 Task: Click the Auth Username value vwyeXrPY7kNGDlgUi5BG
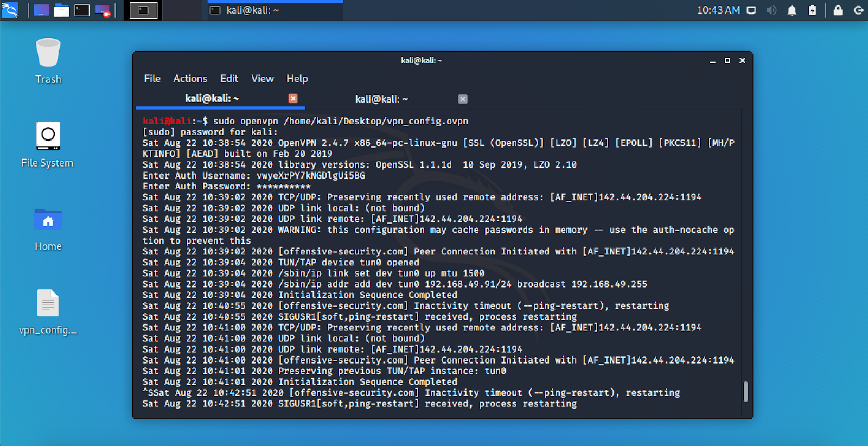pyautogui.click(x=311, y=175)
